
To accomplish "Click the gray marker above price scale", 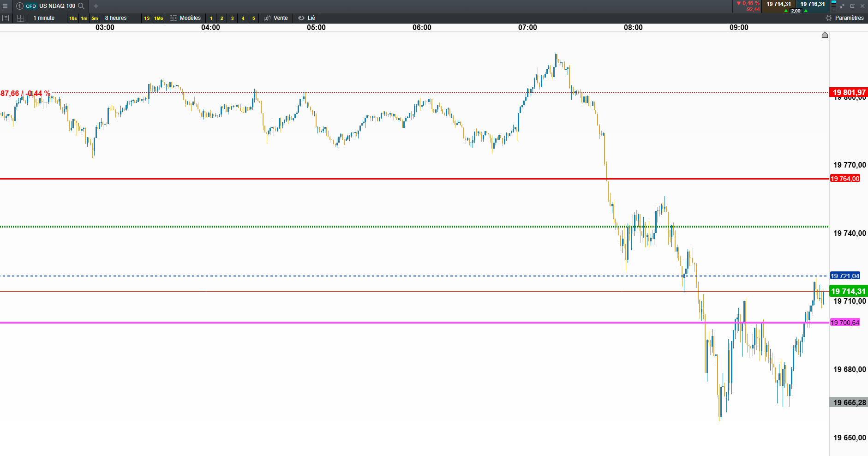I will tap(825, 35).
